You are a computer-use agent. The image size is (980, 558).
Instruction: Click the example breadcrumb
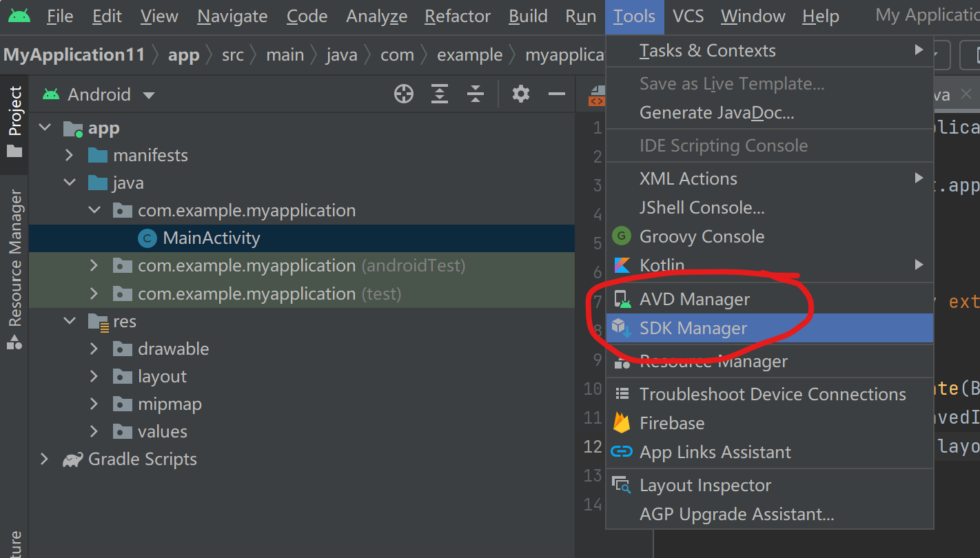point(470,55)
